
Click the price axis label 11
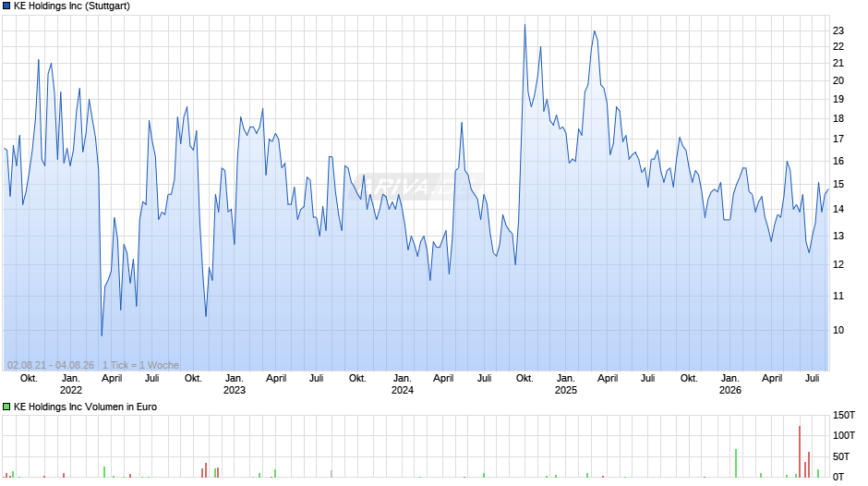838,296
